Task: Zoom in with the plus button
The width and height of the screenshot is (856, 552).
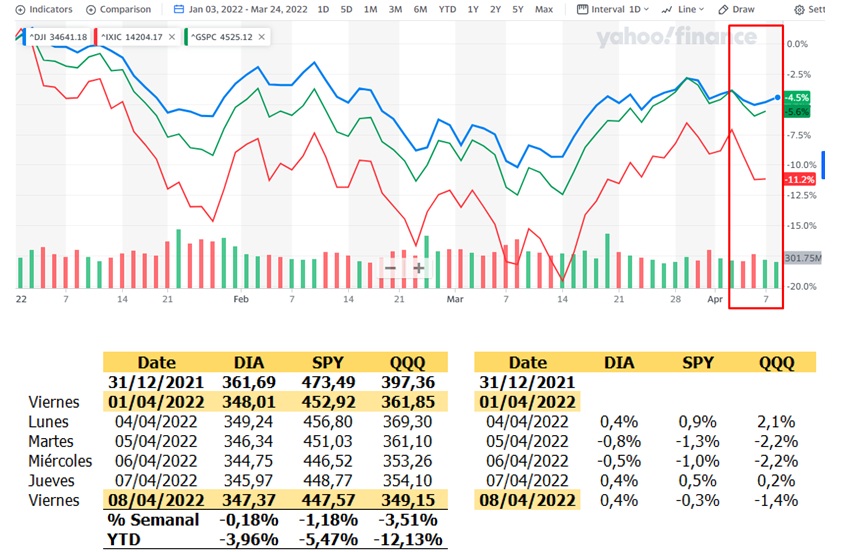Action: 419,268
